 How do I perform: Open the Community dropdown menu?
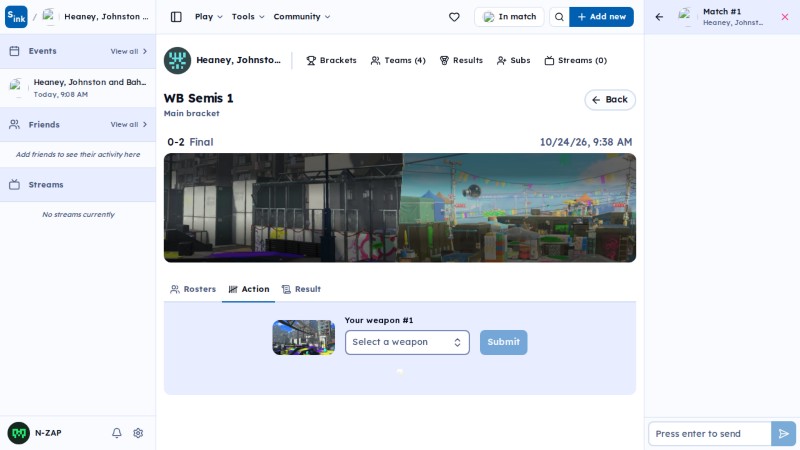point(302,17)
